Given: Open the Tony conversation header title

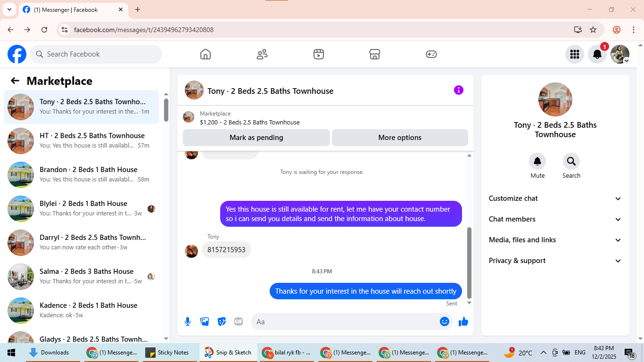Looking at the screenshot, I should tap(270, 91).
